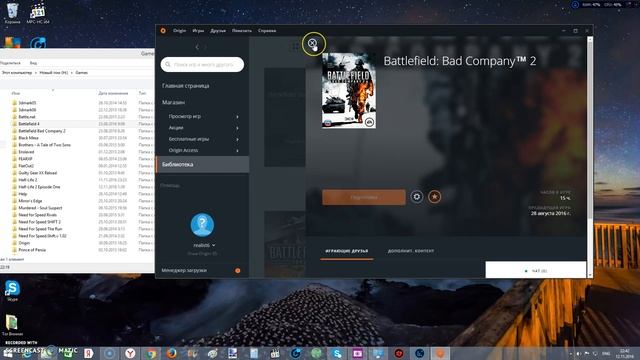Select the Half-Life 2 Episode One folder
The image size is (640, 360).
(x=39, y=187)
